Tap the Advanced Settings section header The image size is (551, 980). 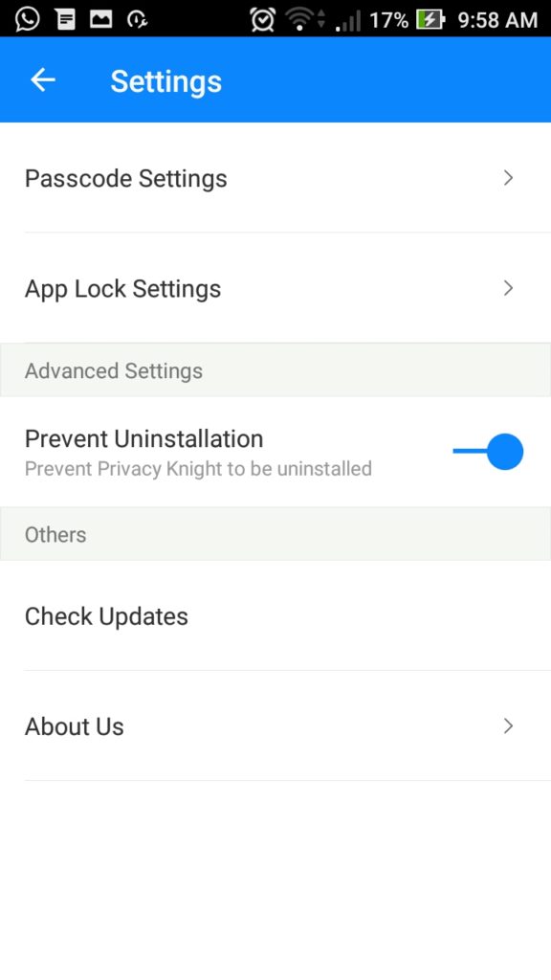(275, 370)
